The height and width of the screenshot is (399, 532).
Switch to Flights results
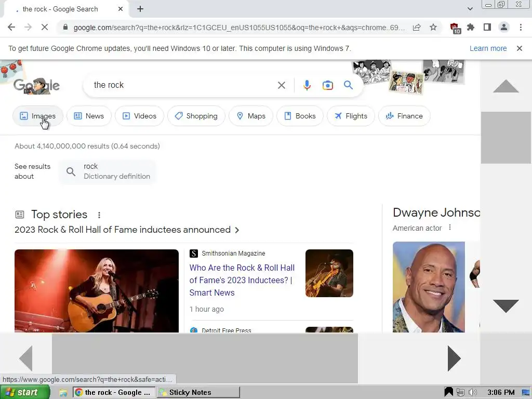pos(351,116)
